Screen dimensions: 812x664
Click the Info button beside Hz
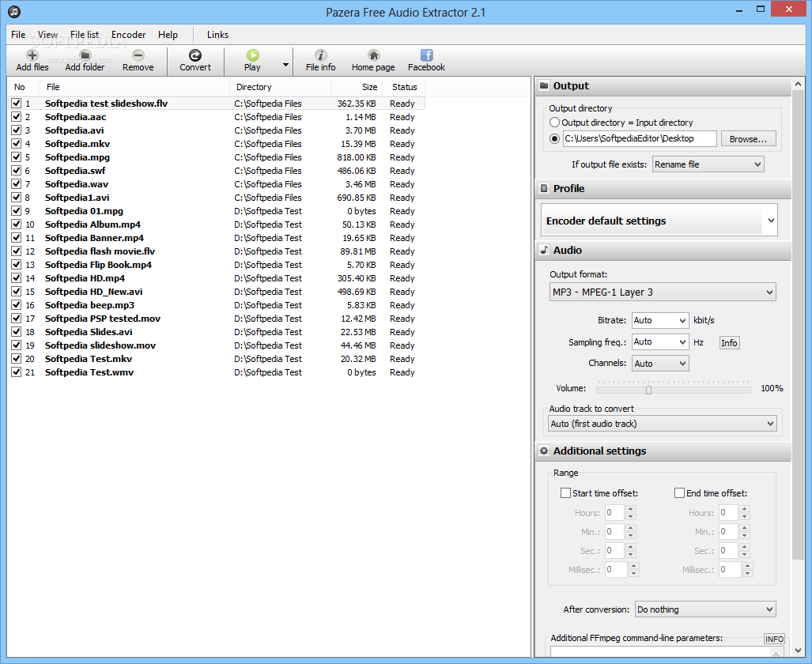pos(729,343)
